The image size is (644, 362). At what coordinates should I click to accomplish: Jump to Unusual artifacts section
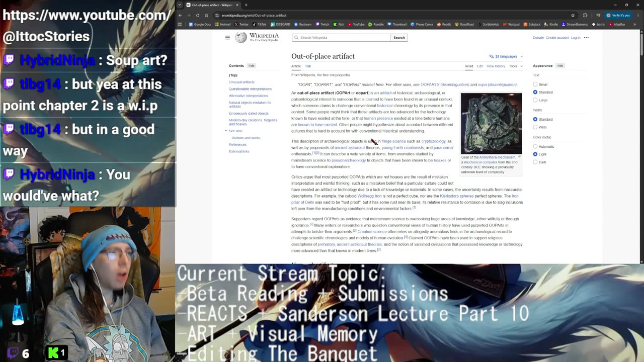(x=242, y=82)
